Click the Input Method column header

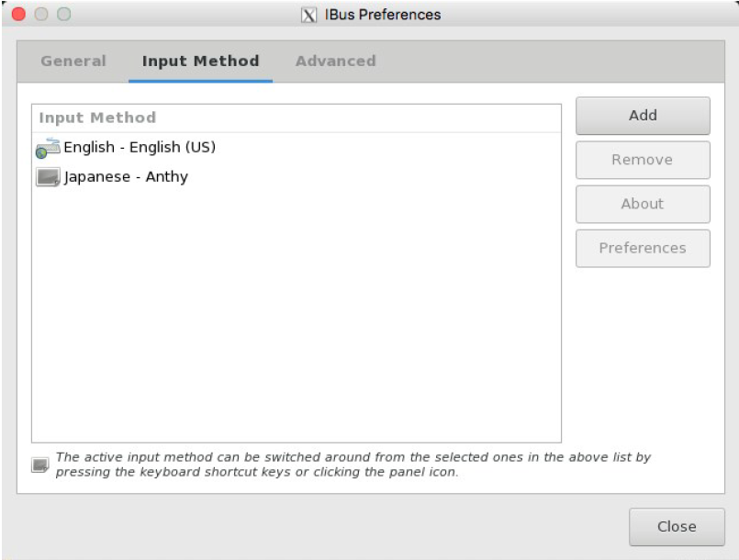tap(97, 118)
